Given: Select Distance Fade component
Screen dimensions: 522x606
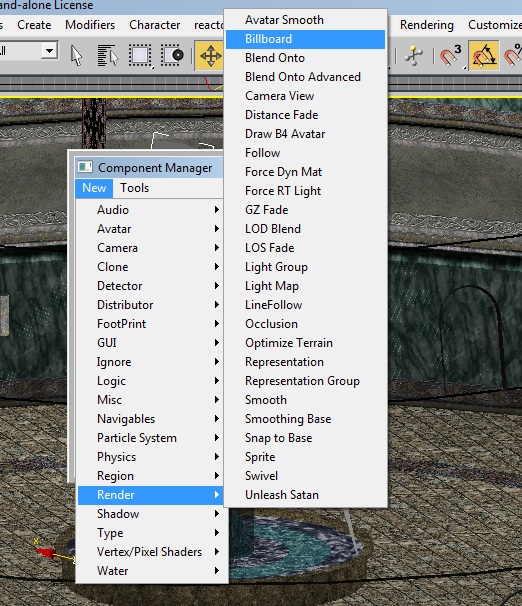Looking at the screenshot, I should pyautogui.click(x=305, y=115).
